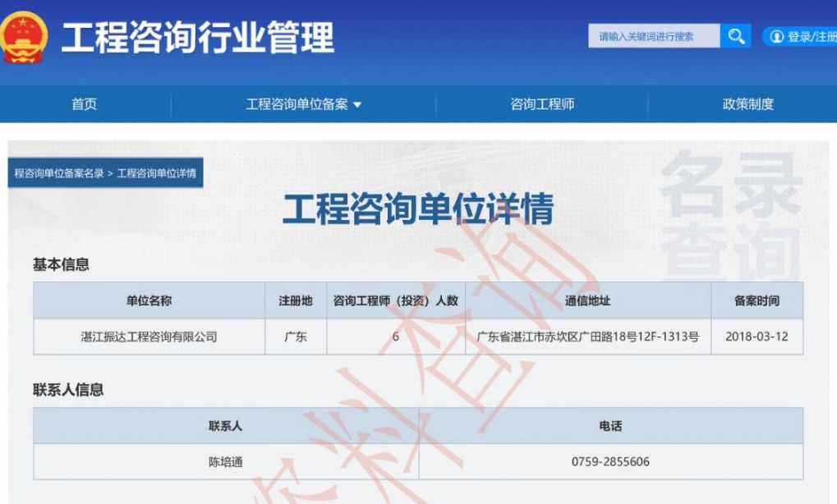Image resolution: width=837 pixels, height=504 pixels.
Task: Click the phone number 0759-2855606
Action: click(610, 462)
